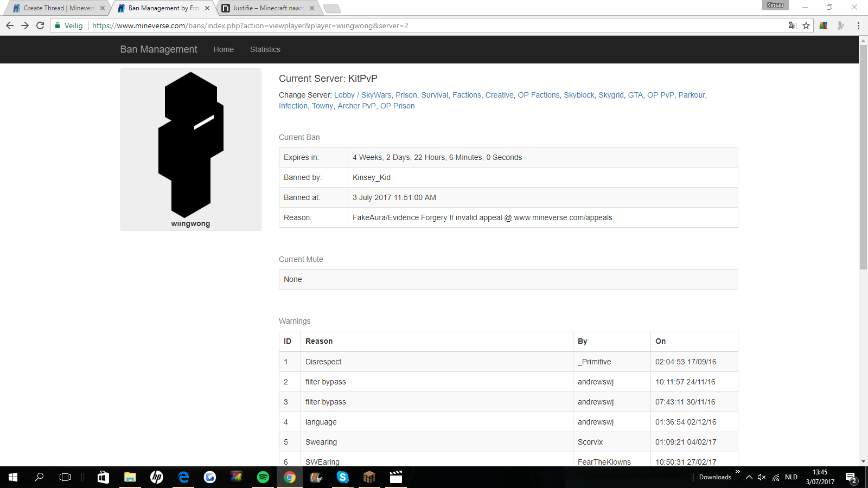This screenshot has width=868, height=488.
Task: Open the Minecraft launcher on the taskbar
Action: click(369, 477)
